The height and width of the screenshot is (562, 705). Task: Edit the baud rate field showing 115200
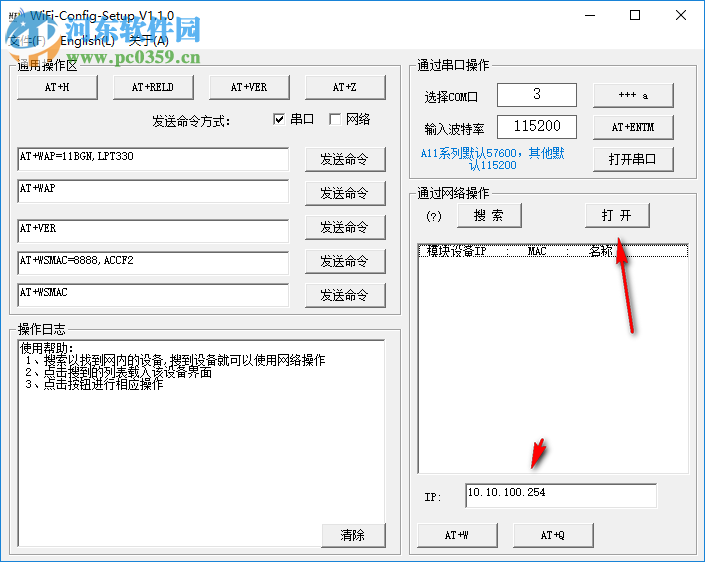[537, 127]
